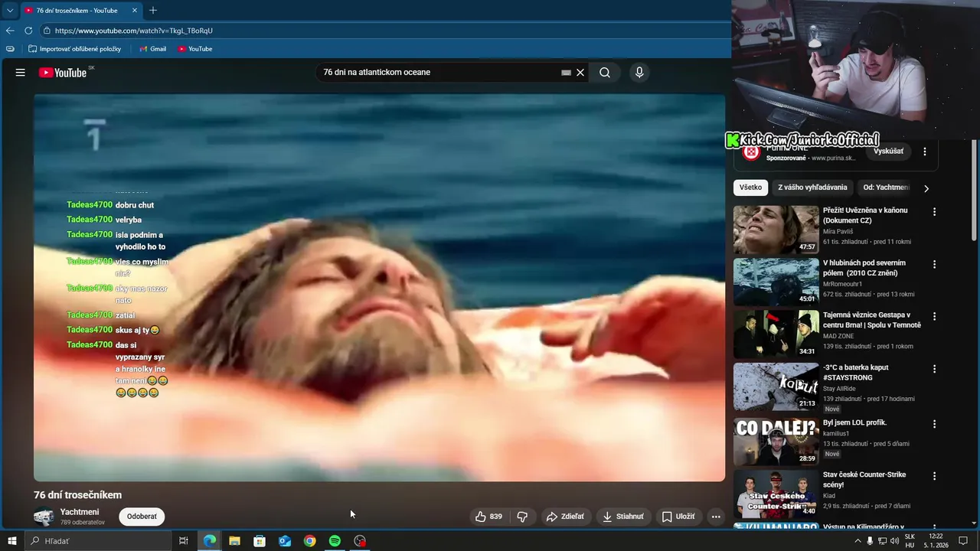Open Importovať obľúbené položky bookmark
Image resolution: width=980 pixels, height=551 pixels.
click(75, 49)
